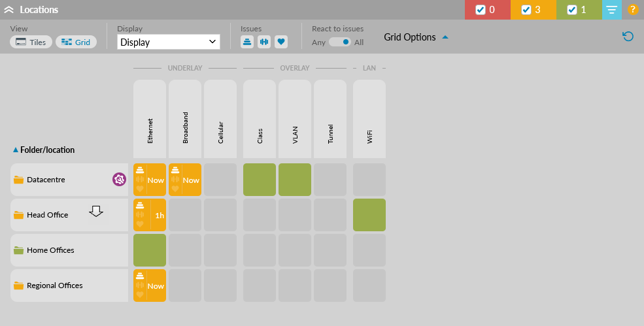Switch to Tiles view
This screenshot has width=644, height=326.
point(31,42)
